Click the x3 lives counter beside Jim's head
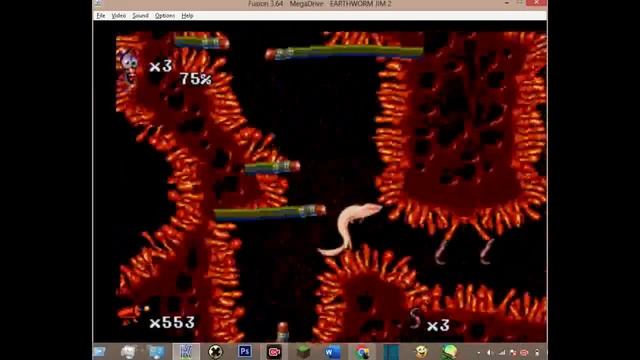This screenshot has height=360, width=640. click(x=160, y=66)
